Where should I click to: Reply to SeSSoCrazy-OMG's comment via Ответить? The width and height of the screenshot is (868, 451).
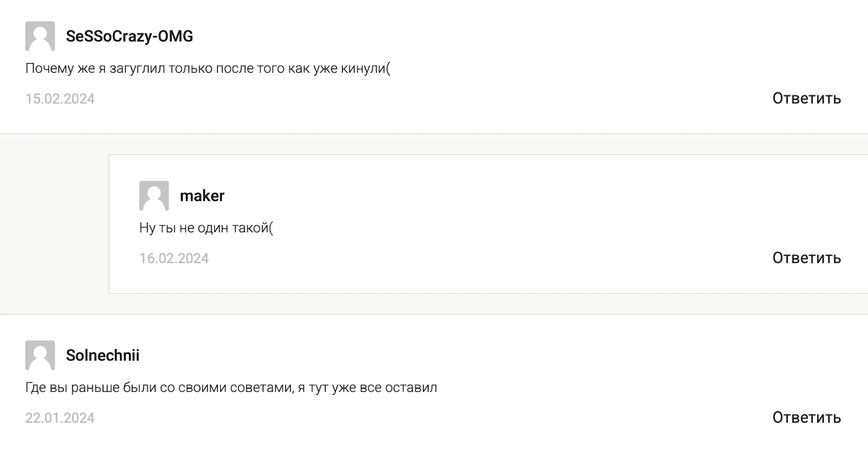807,98
